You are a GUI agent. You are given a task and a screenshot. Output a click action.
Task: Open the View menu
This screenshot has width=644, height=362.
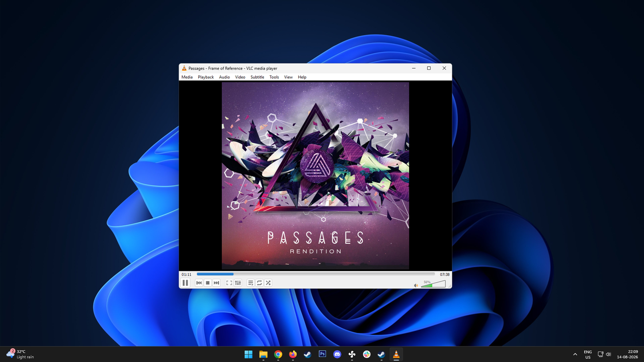[x=288, y=77]
